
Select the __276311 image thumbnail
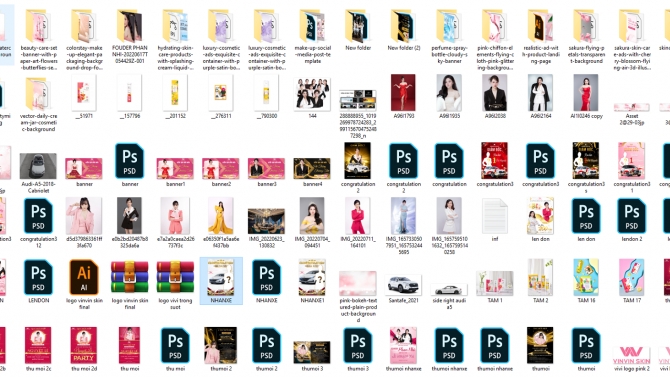[x=221, y=93]
